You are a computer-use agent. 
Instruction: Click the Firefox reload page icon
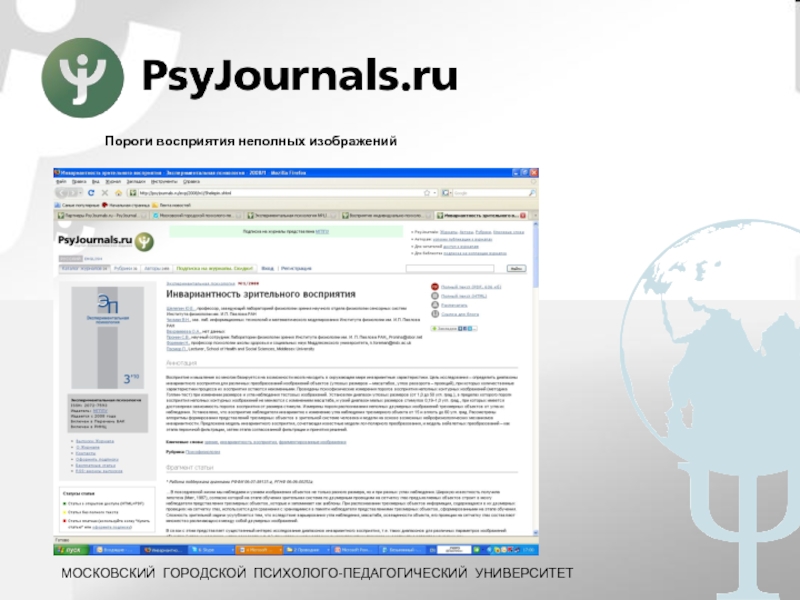91,193
